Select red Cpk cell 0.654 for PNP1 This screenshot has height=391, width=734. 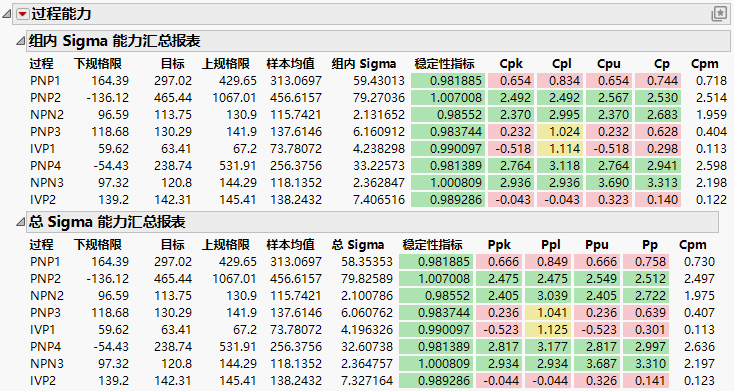511,81
